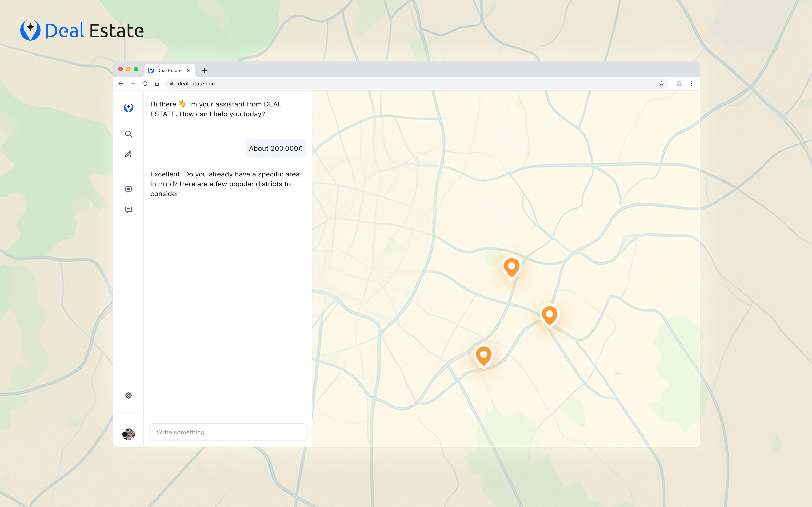Open the browser profile icon

tap(679, 84)
